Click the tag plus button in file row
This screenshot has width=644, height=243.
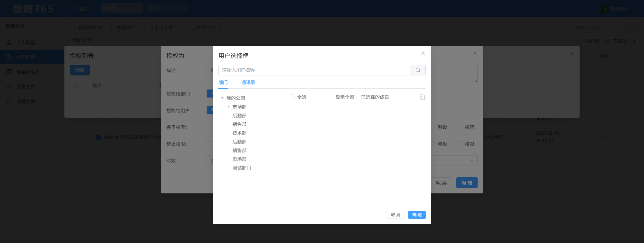(x=605, y=137)
